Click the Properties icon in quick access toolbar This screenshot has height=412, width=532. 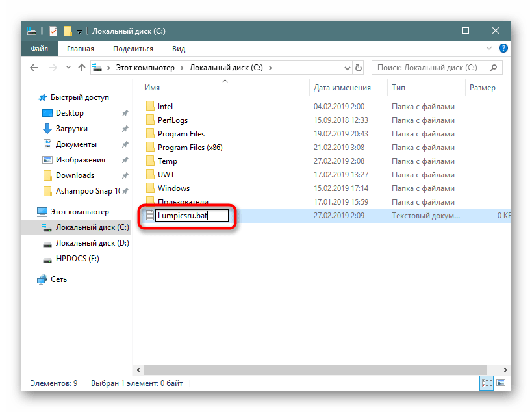point(54,31)
